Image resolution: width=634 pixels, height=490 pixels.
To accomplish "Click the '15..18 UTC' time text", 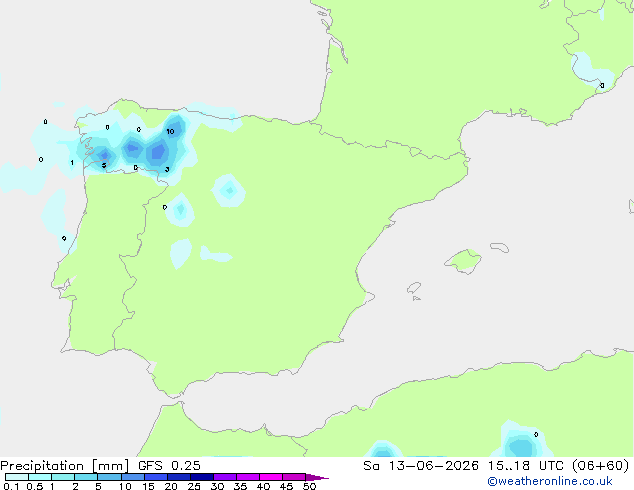I will point(526,466).
